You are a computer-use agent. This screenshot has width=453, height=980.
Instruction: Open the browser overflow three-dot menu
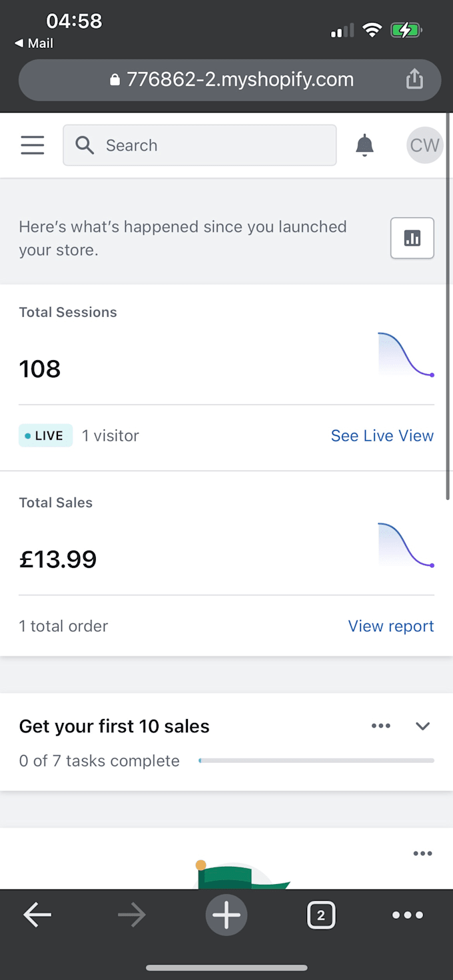408,915
